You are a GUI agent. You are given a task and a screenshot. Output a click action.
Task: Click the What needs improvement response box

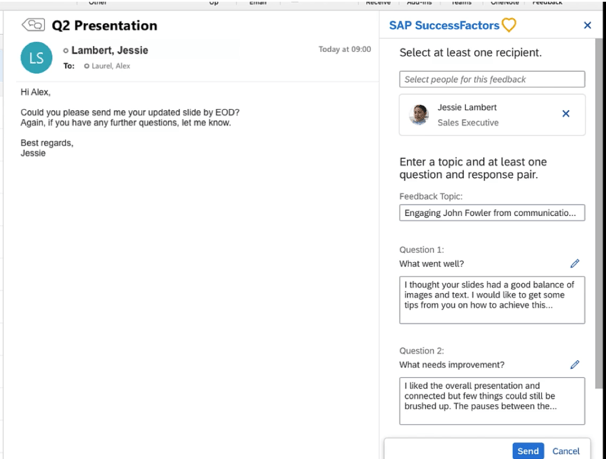click(x=491, y=400)
